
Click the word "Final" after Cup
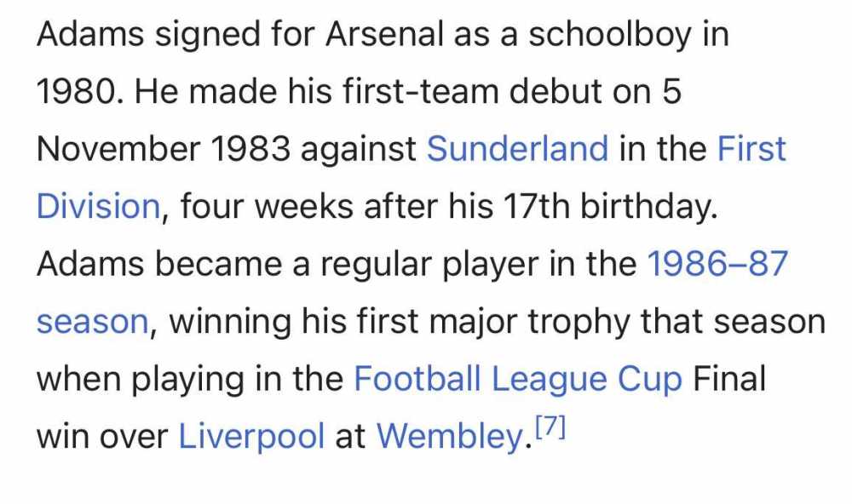tap(729, 379)
